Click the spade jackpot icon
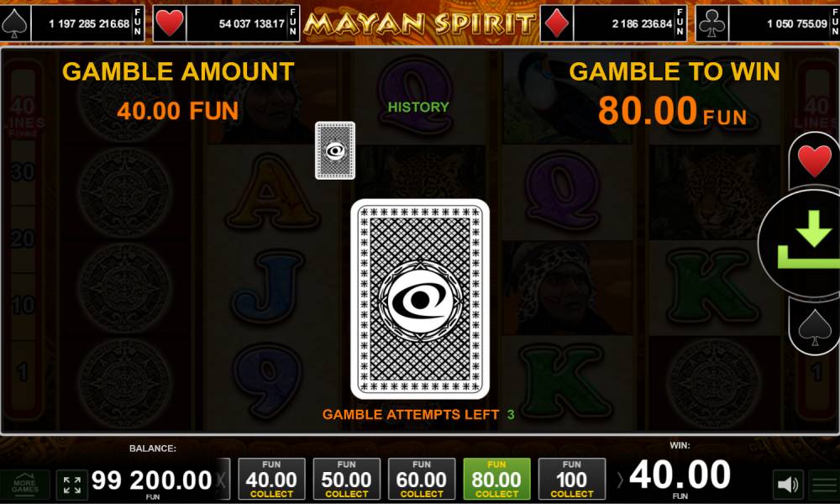The height and width of the screenshot is (504, 840). 14,23
